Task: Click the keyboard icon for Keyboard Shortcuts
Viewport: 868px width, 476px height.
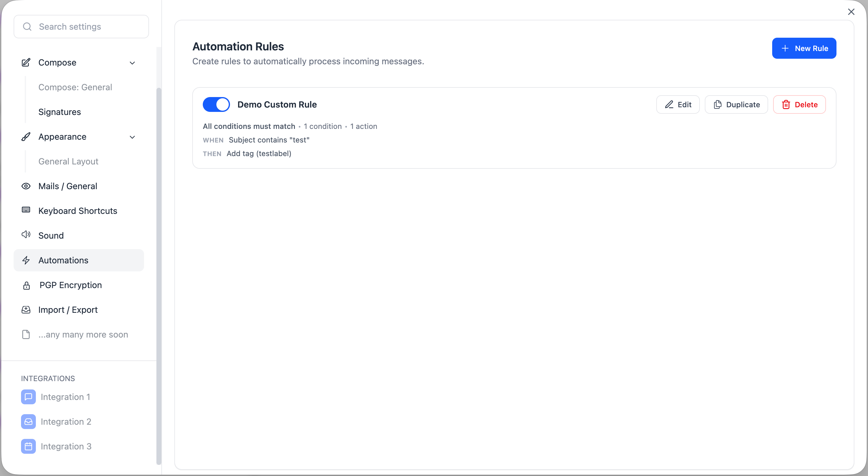Action: tap(26, 210)
